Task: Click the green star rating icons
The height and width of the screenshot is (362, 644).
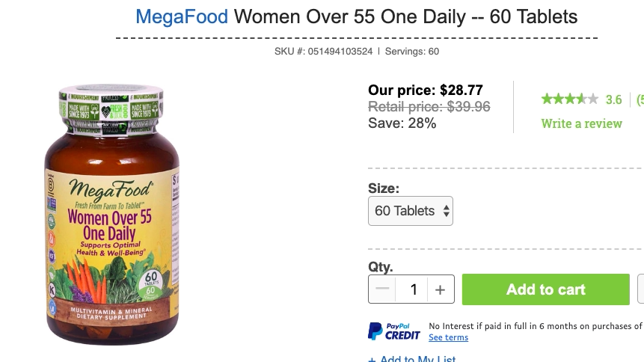Action: pos(569,99)
